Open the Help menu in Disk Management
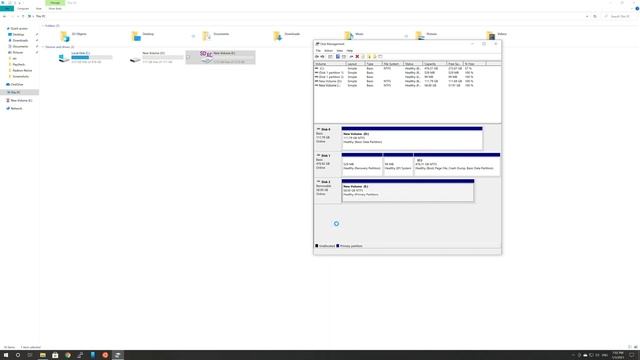640x360 pixels. click(350, 51)
